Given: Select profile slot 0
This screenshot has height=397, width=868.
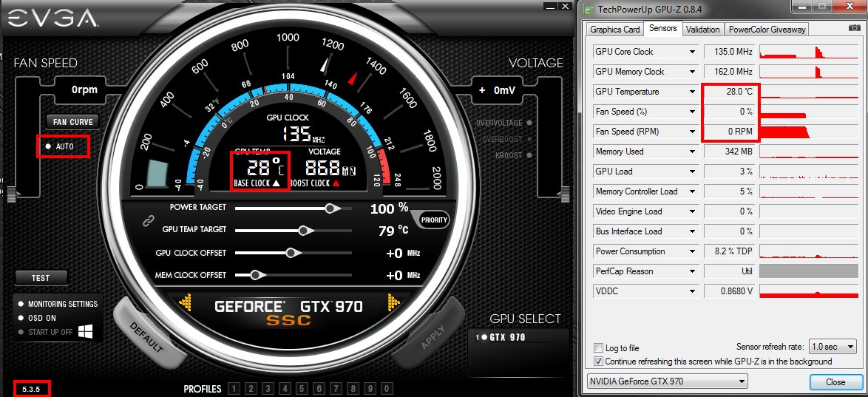Looking at the screenshot, I should (x=387, y=389).
